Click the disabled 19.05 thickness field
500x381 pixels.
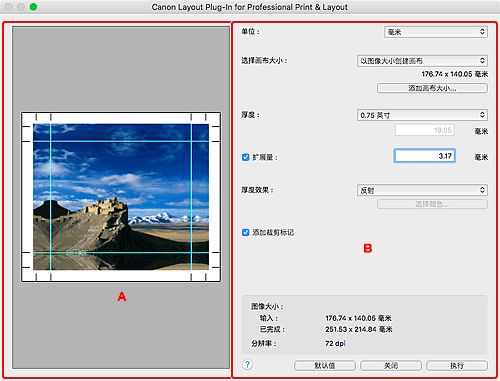click(x=425, y=130)
